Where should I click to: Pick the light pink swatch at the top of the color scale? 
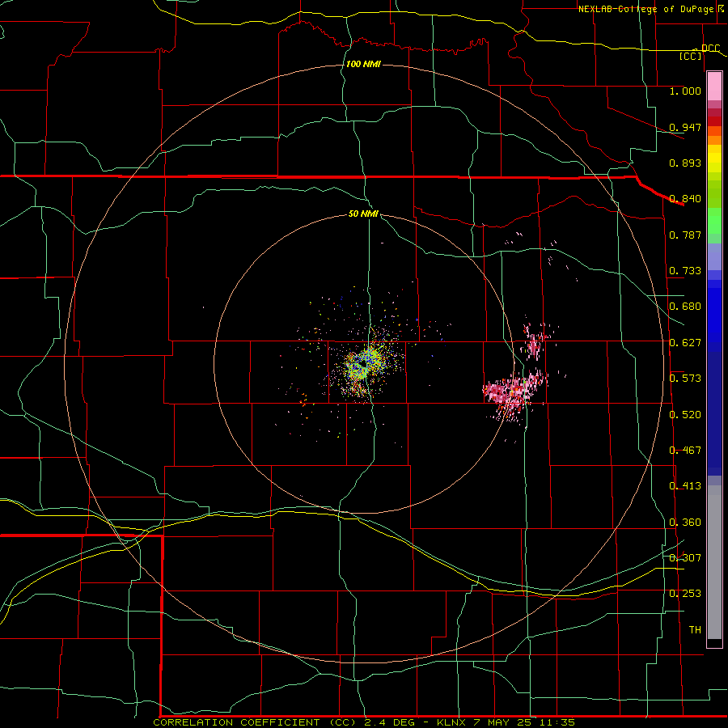[x=714, y=87]
